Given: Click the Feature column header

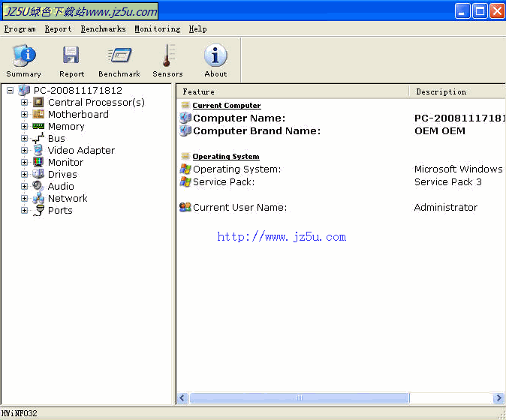Looking at the screenshot, I should [x=293, y=91].
